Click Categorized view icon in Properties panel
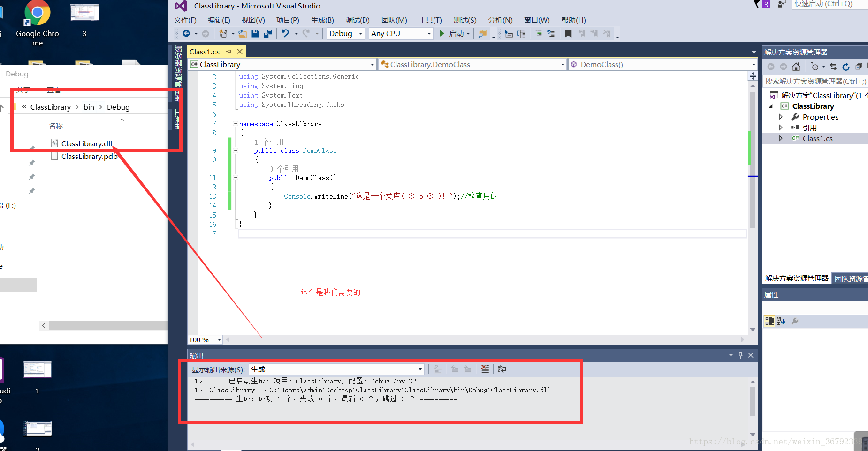Viewport: 868px width, 451px height. (769, 321)
